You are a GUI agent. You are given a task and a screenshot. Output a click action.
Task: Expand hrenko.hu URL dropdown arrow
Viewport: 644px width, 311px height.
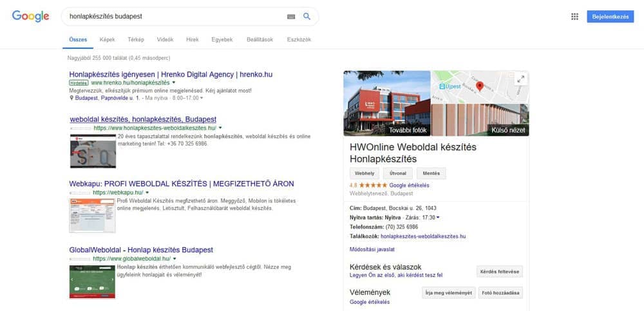pyautogui.click(x=174, y=83)
